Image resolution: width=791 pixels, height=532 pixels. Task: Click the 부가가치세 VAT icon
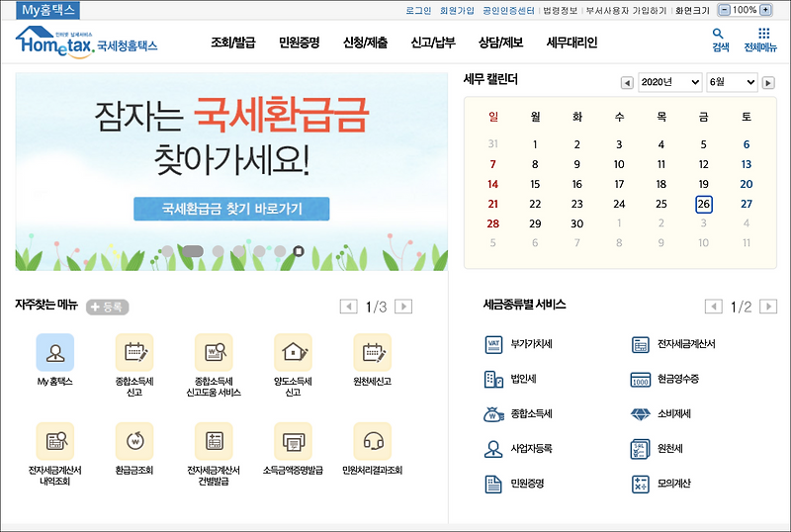coord(493,344)
